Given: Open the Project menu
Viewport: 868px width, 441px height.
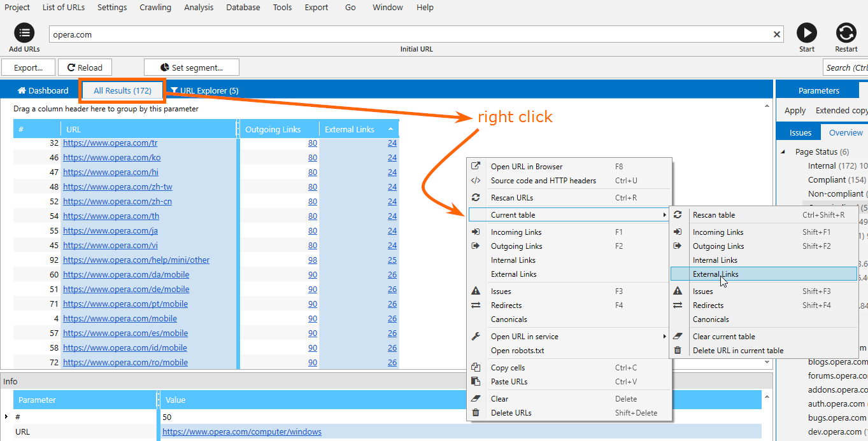Looking at the screenshot, I should pyautogui.click(x=17, y=8).
